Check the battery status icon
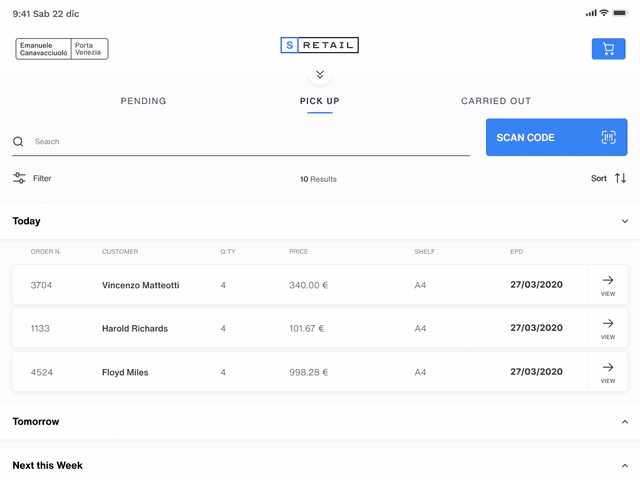 click(x=622, y=13)
